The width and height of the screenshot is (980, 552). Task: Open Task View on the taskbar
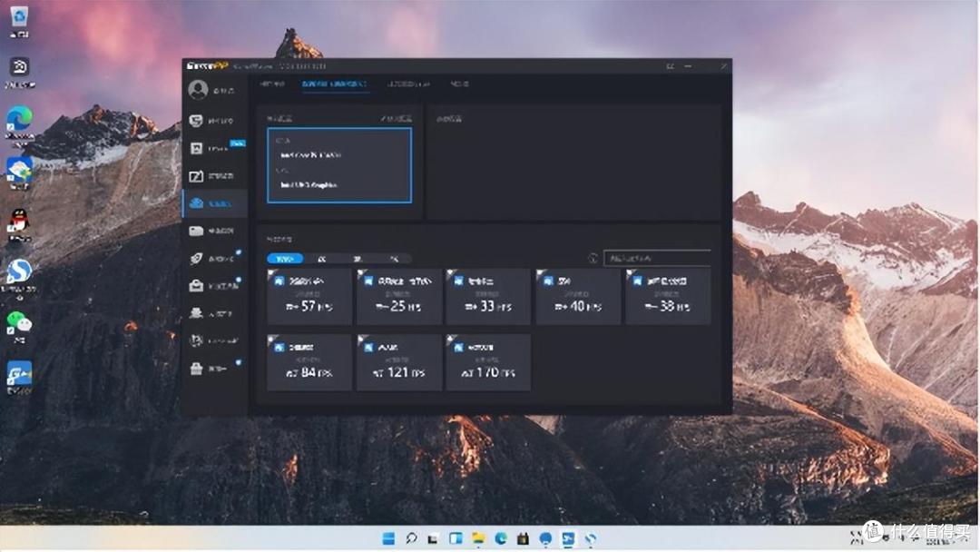coord(433,538)
